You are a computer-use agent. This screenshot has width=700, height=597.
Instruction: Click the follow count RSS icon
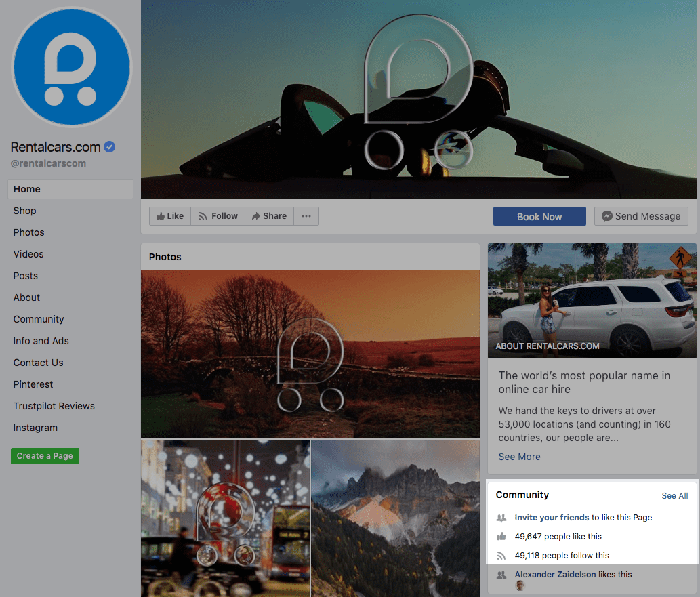(501, 555)
